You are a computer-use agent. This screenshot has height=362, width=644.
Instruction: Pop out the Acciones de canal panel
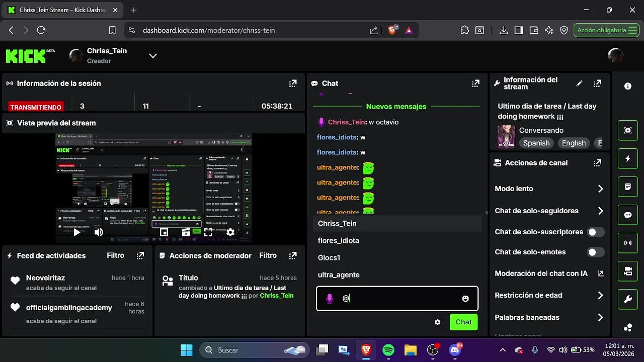coord(597,163)
